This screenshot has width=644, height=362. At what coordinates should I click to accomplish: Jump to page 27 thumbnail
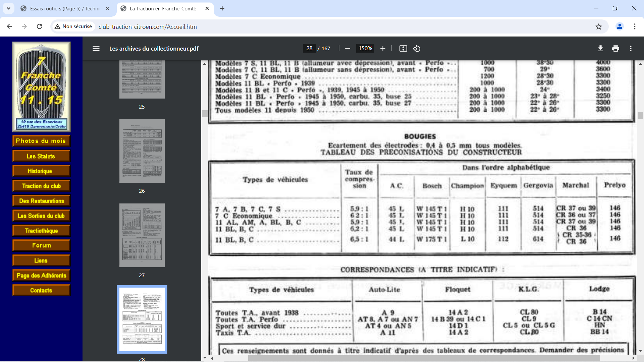[x=142, y=235]
